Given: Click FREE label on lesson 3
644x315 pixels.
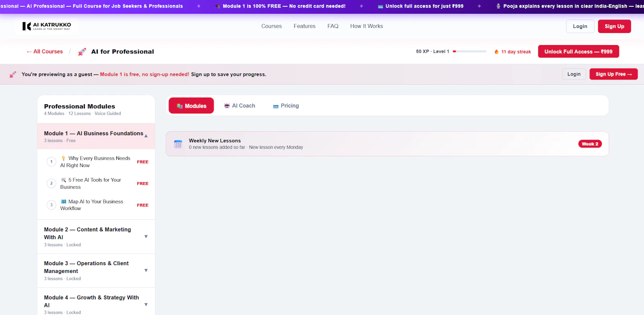Looking at the screenshot, I should pyautogui.click(x=142, y=205).
